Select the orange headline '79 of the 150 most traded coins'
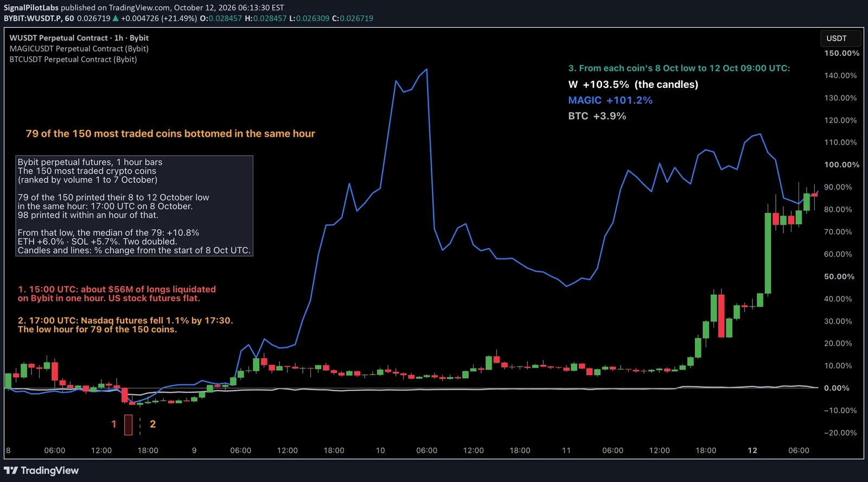The image size is (868, 482). coord(170,134)
